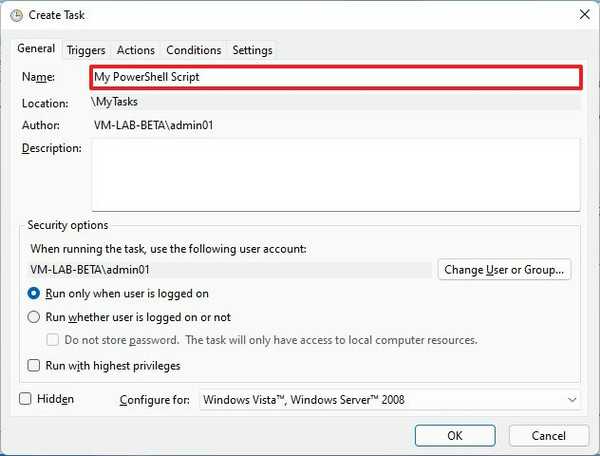Switch to the Actions tab

coord(135,50)
